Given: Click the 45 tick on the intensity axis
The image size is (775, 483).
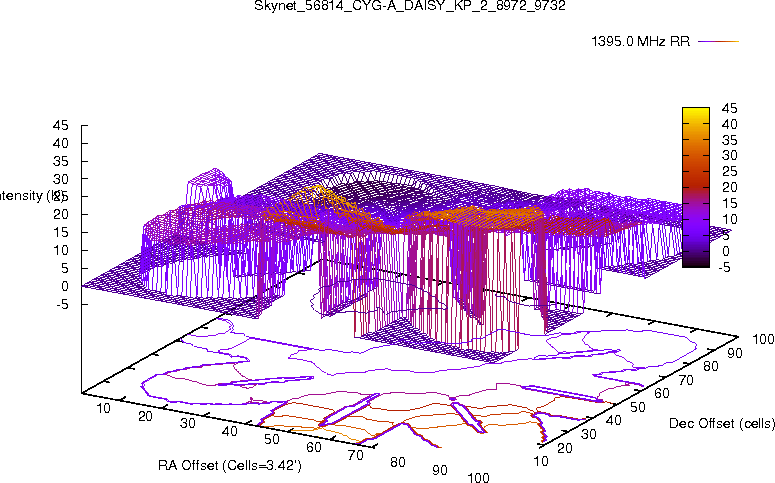Looking at the screenshot, I should click(x=60, y=126).
